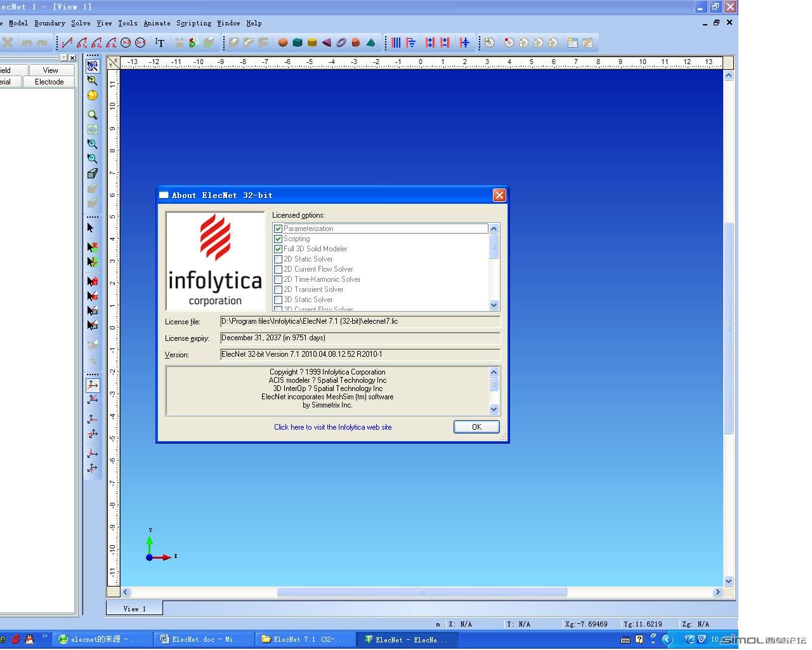The image size is (812, 650).
Task: Select the Electrode tab in side panel
Action: click(x=49, y=82)
